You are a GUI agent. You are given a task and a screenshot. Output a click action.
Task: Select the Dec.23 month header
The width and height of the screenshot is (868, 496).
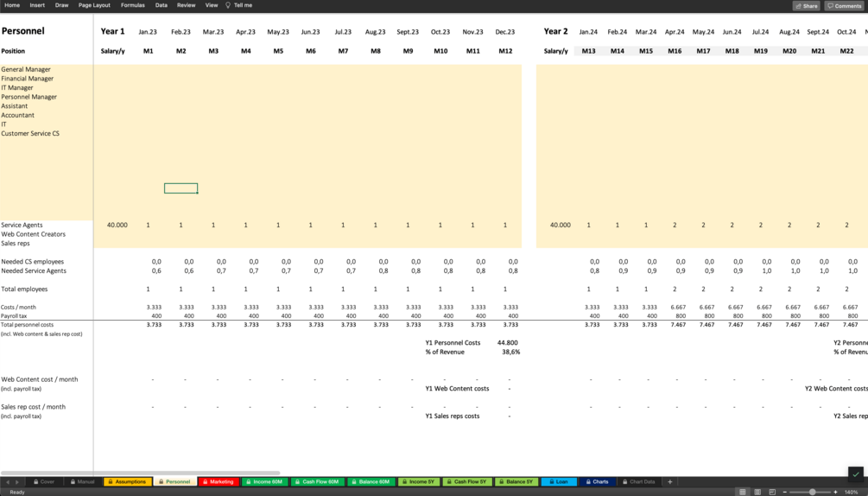(505, 32)
